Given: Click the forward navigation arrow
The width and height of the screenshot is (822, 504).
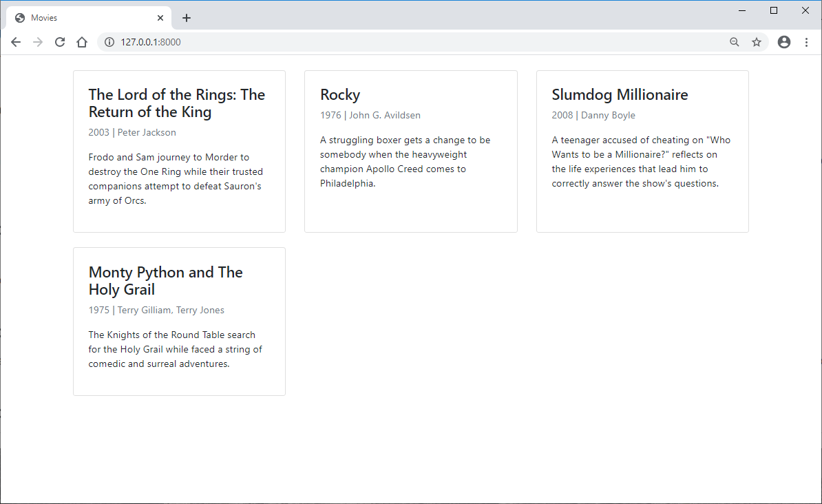Looking at the screenshot, I should coord(38,42).
